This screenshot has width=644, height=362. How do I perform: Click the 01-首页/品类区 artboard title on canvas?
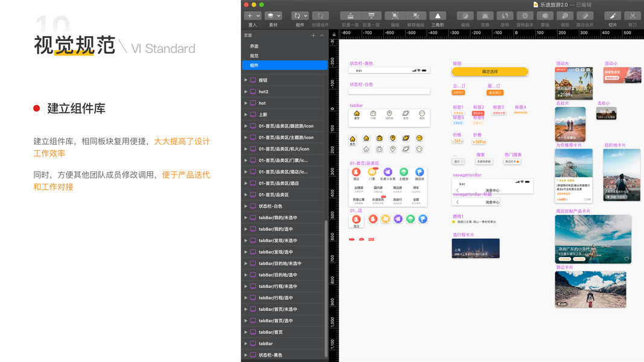click(x=365, y=164)
